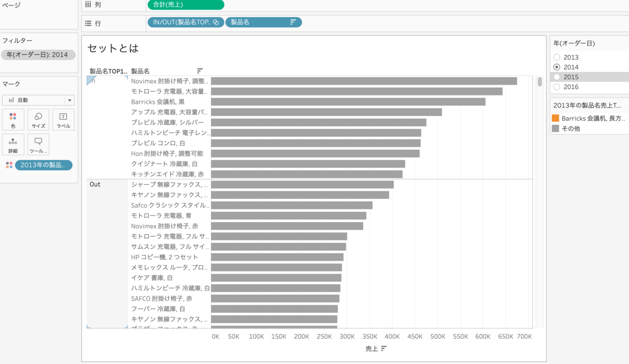The image size is (629, 364).
Task: Click the モトローラ 充電器, 青 row label
Action: point(161,215)
